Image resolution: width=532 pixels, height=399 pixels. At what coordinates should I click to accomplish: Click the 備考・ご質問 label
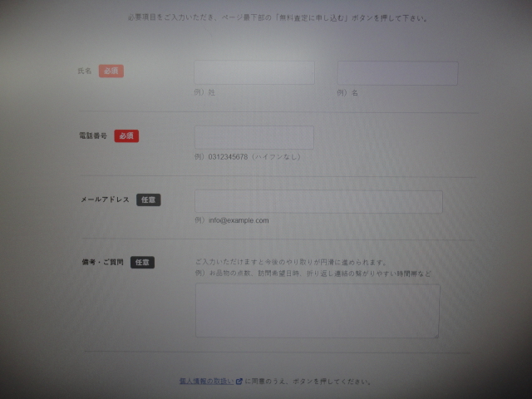(x=103, y=263)
